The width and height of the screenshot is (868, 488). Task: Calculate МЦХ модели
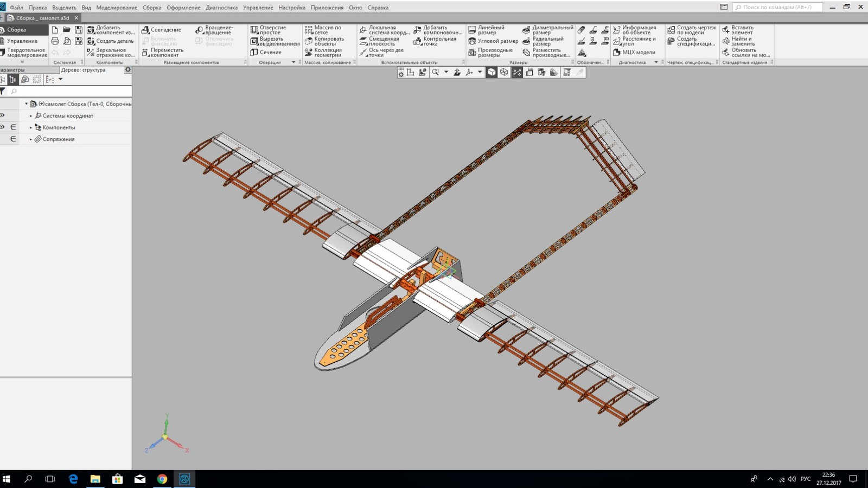click(x=634, y=53)
